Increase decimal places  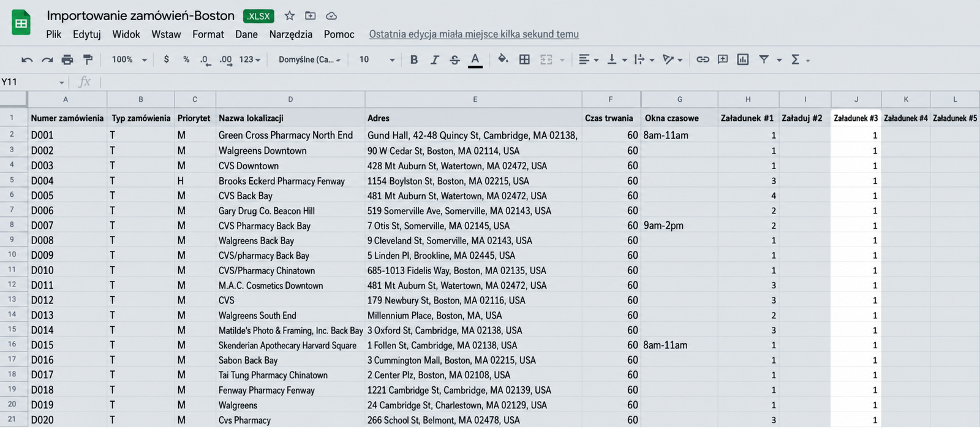226,60
